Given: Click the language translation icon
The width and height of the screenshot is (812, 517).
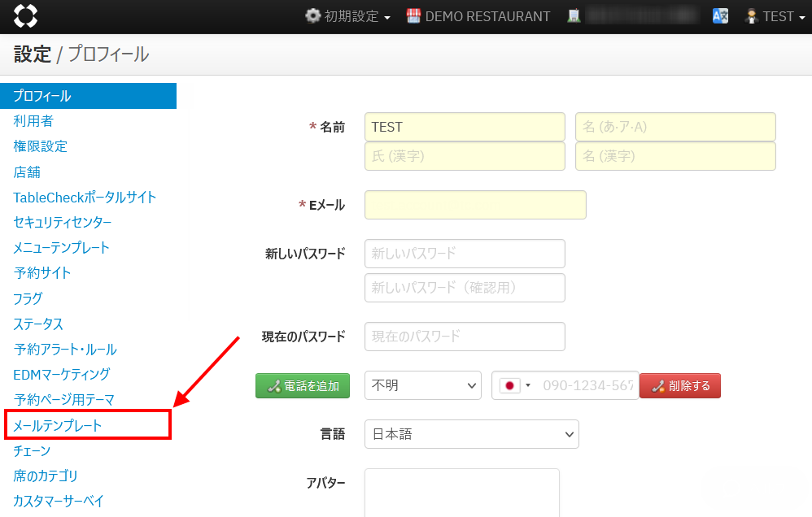Looking at the screenshot, I should [720, 16].
